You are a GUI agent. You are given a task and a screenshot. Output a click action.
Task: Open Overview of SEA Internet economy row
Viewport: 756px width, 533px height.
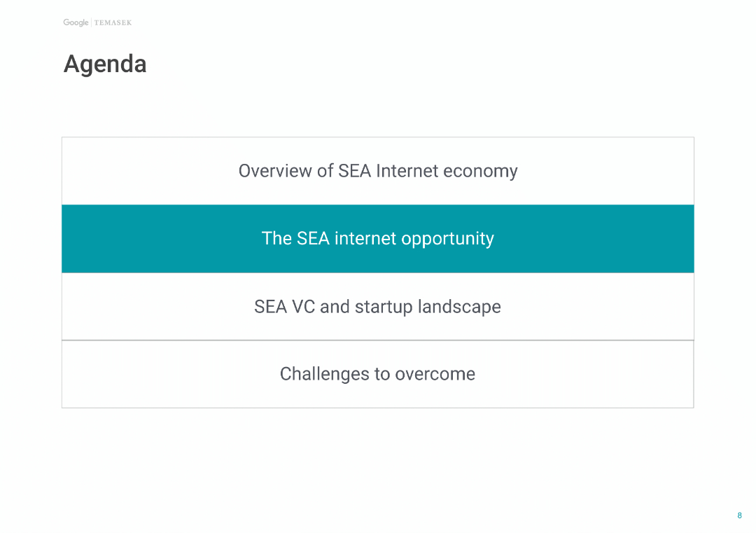click(x=378, y=171)
